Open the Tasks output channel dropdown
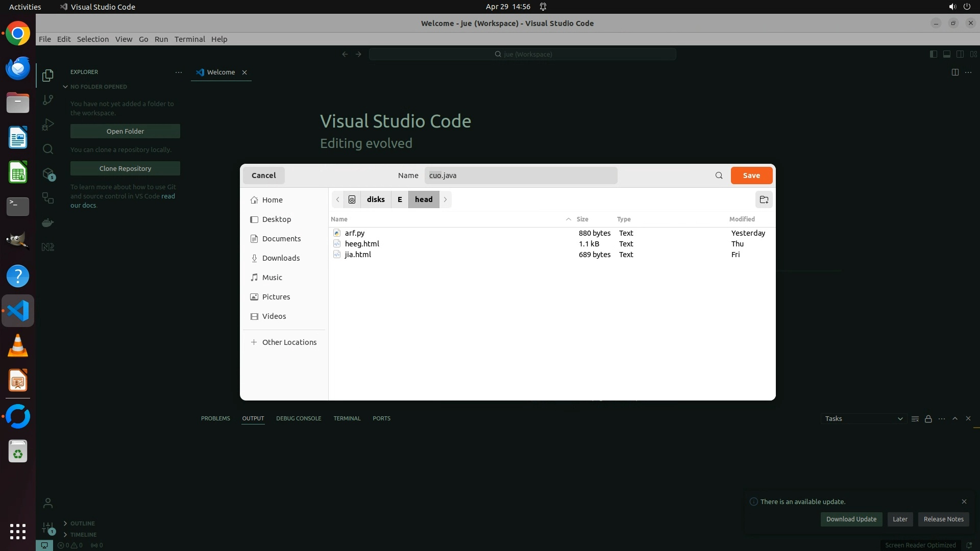The height and width of the screenshot is (551, 980). pos(863,419)
